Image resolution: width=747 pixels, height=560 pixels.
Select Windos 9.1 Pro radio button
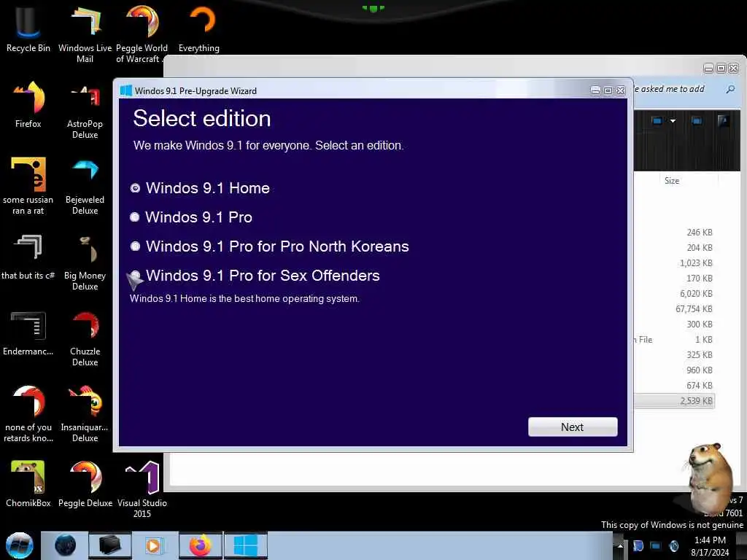pos(135,217)
